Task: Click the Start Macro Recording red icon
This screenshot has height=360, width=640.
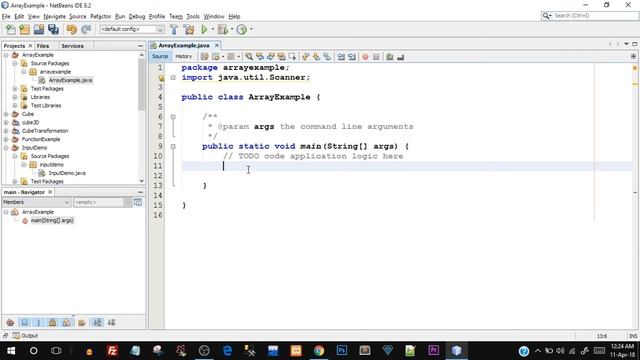Action: (x=365, y=57)
